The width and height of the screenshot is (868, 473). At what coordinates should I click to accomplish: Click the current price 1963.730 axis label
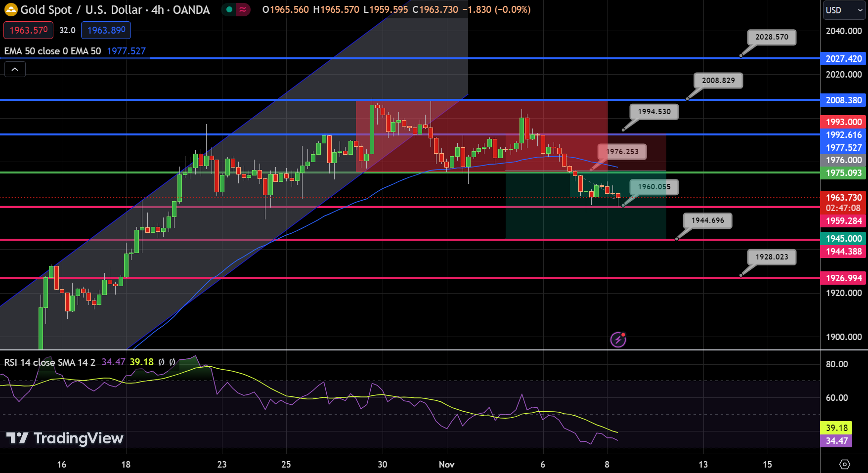click(x=843, y=197)
